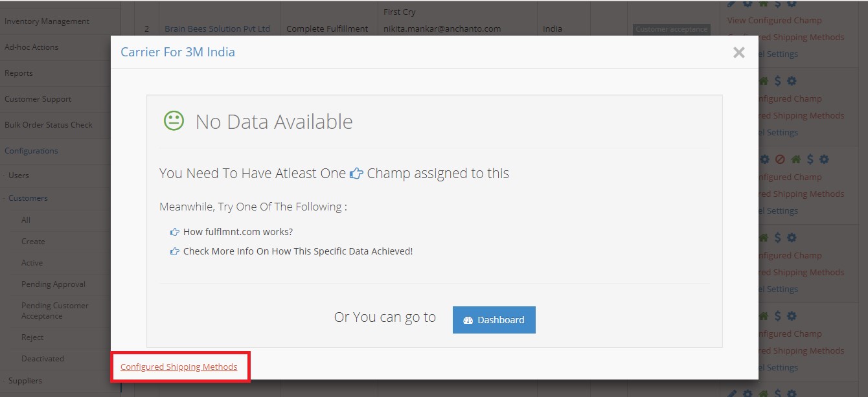
Task: Click the pointing-hand icon before Champ
Action: [x=356, y=174]
